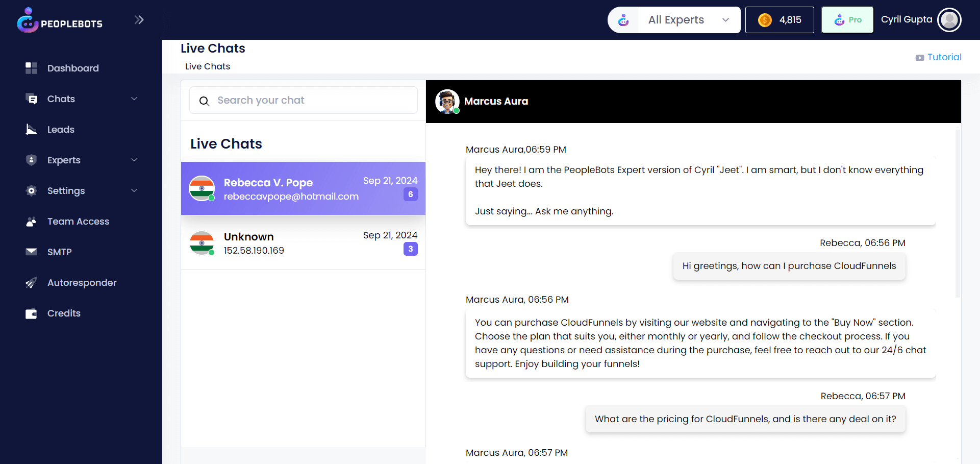This screenshot has width=980, height=464.
Task: Click the Cyril Gupta profile avatar
Action: point(949,20)
